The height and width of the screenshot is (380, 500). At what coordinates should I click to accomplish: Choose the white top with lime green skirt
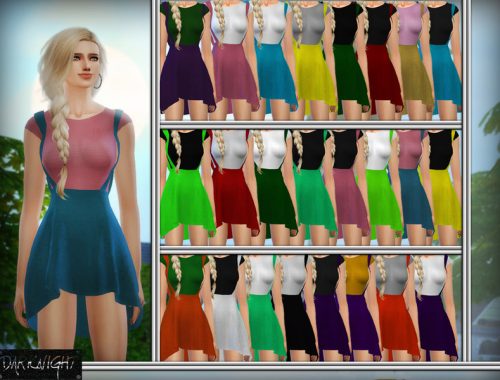[382, 187]
